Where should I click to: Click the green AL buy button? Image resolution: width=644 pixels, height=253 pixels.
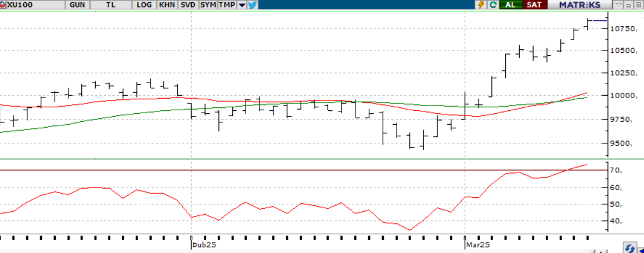510,5
